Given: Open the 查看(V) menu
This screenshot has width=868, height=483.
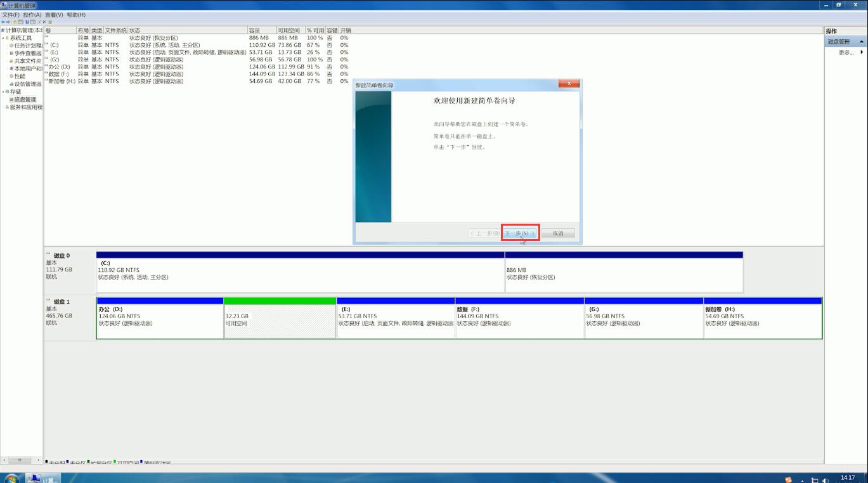Looking at the screenshot, I should point(54,15).
